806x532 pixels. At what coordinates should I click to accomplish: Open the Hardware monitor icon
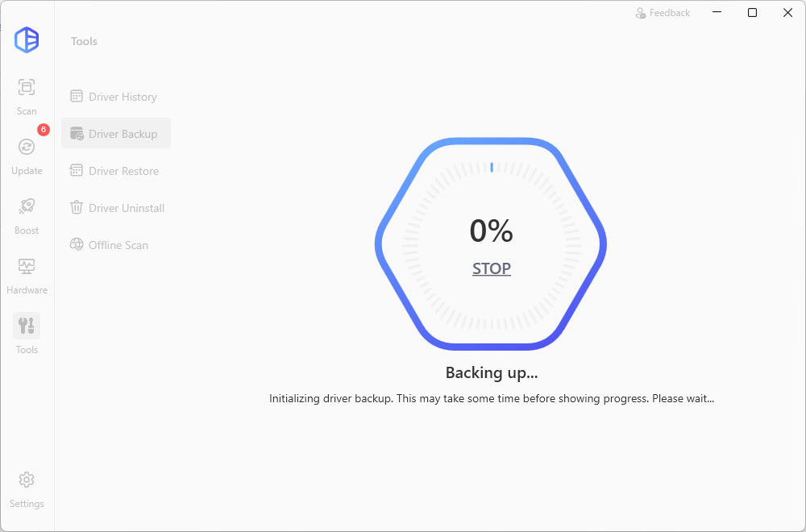click(x=27, y=266)
